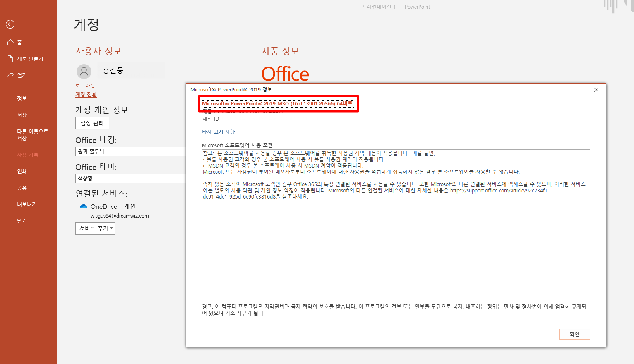Viewport: 634px width, 364px height.
Task: Click the 홍길동 user name
Action: tap(113, 71)
